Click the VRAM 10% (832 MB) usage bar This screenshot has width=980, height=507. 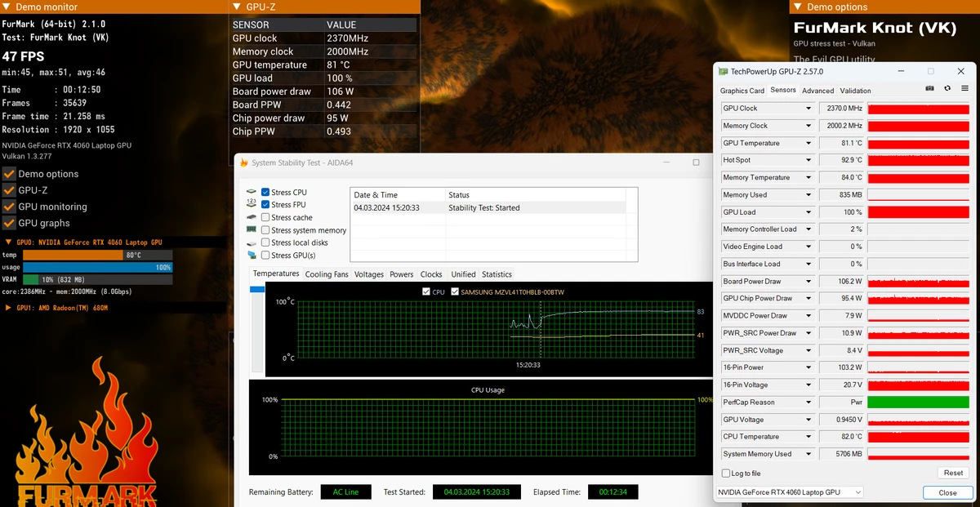point(98,279)
